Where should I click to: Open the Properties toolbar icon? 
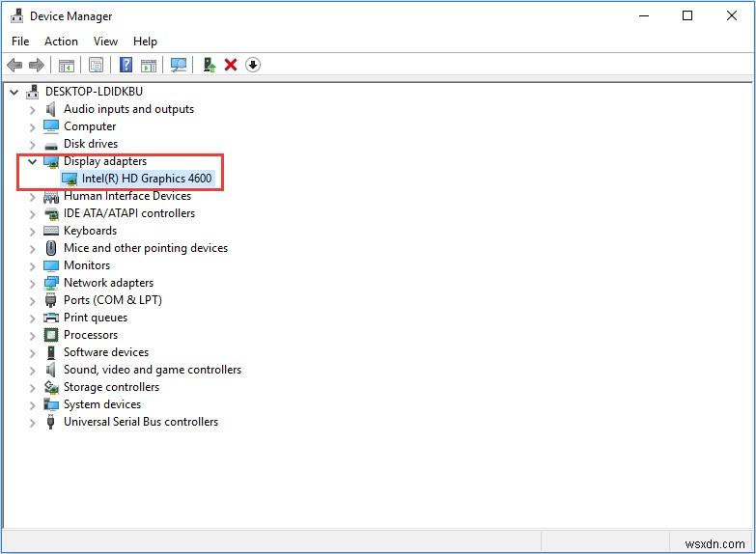pos(96,65)
